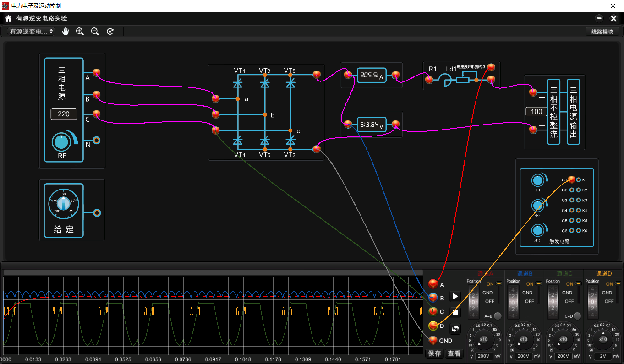The height and width of the screenshot is (364, 624).
Task: Click the RE knob on three-phase source
Action: (x=61, y=142)
